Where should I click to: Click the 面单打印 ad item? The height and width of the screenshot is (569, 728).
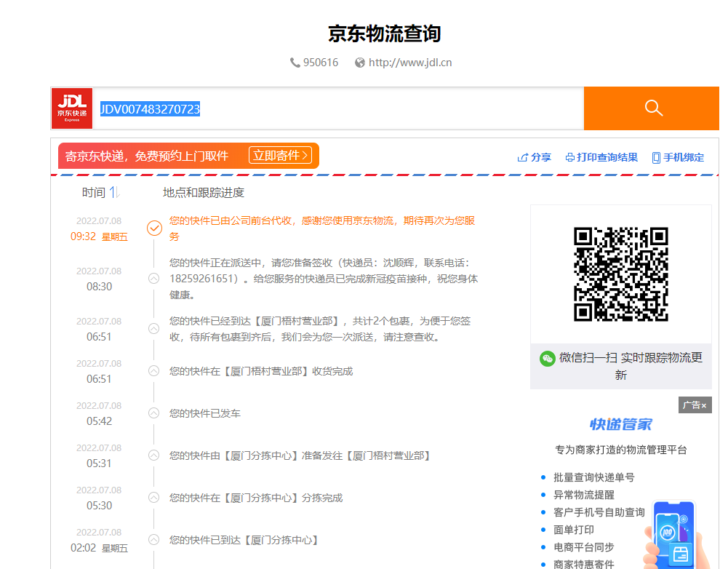coord(573,530)
